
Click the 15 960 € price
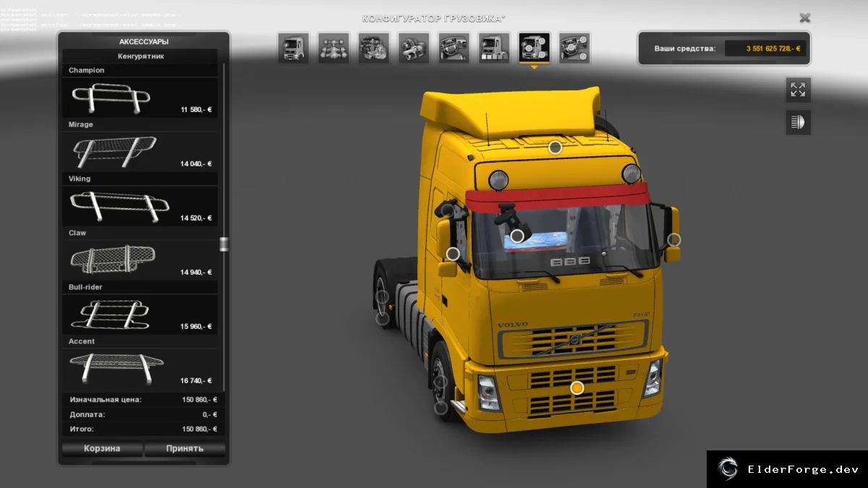coord(196,327)
